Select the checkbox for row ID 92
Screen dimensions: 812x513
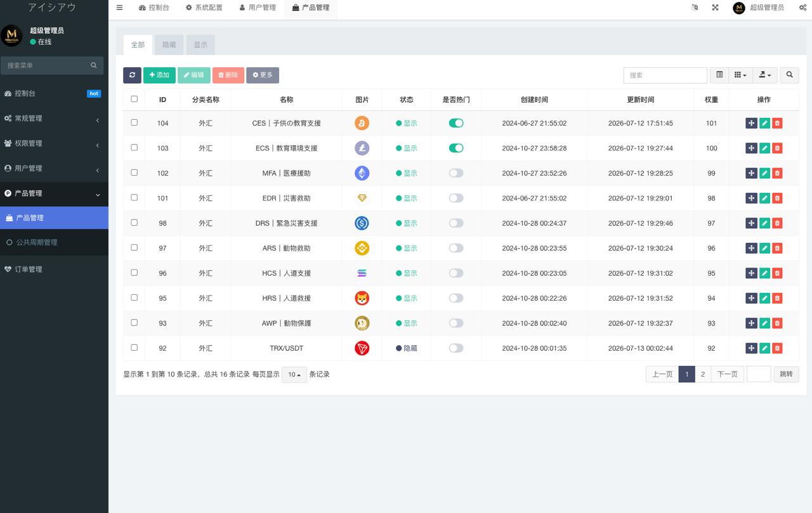(134, 347)
